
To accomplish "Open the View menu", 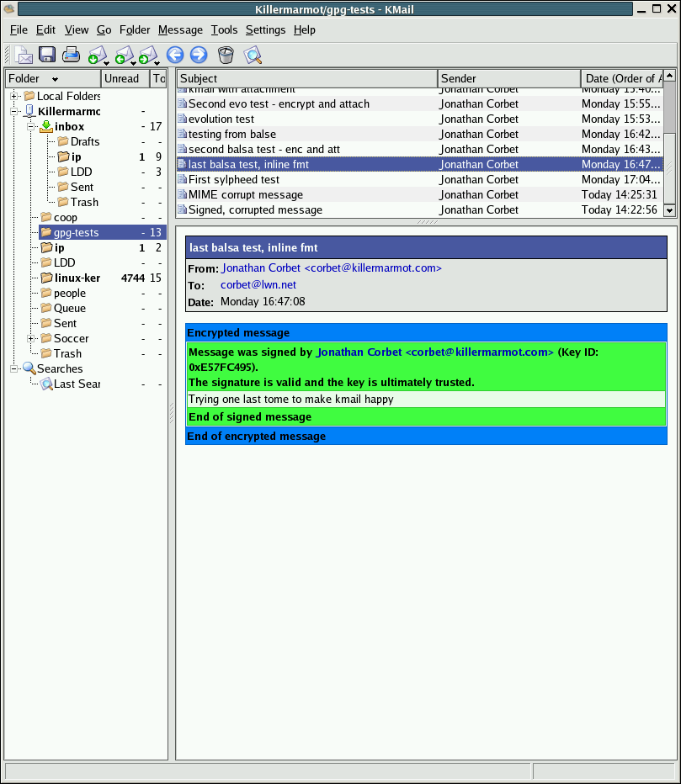I will [77, 30].
